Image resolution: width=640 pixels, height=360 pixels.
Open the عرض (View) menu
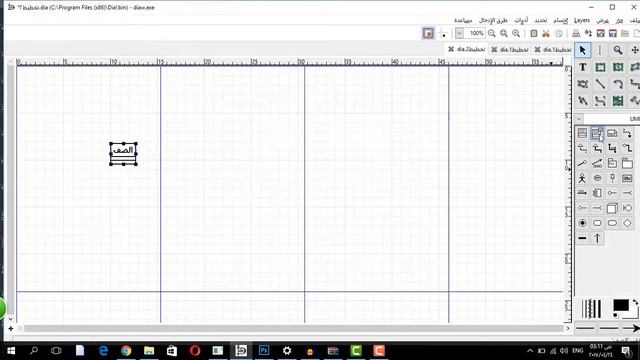(x=602, y=20)
